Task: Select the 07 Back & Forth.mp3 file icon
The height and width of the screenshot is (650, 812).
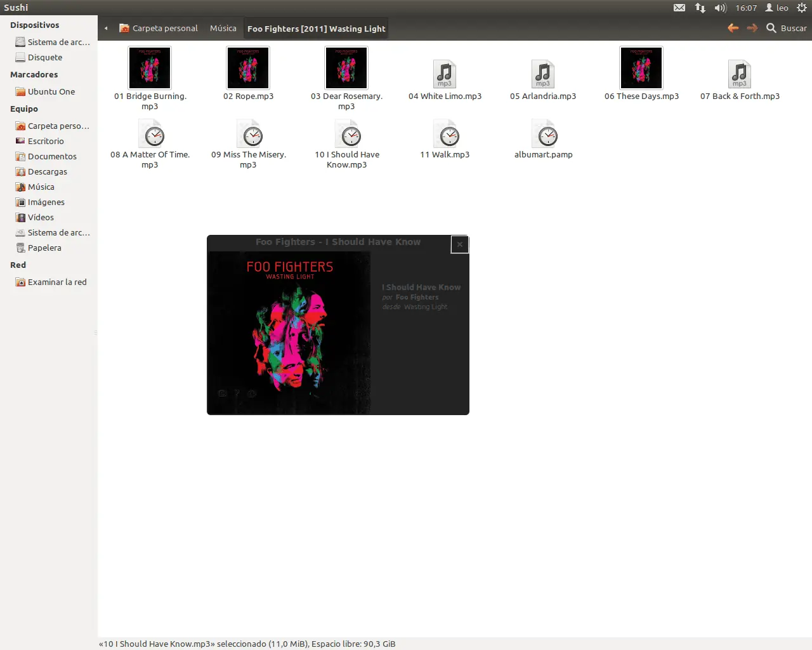Action: tap(740, 74)
